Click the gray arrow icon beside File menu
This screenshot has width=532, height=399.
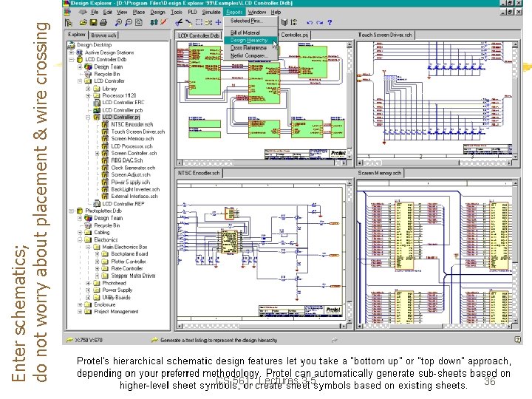click(83, 12)
